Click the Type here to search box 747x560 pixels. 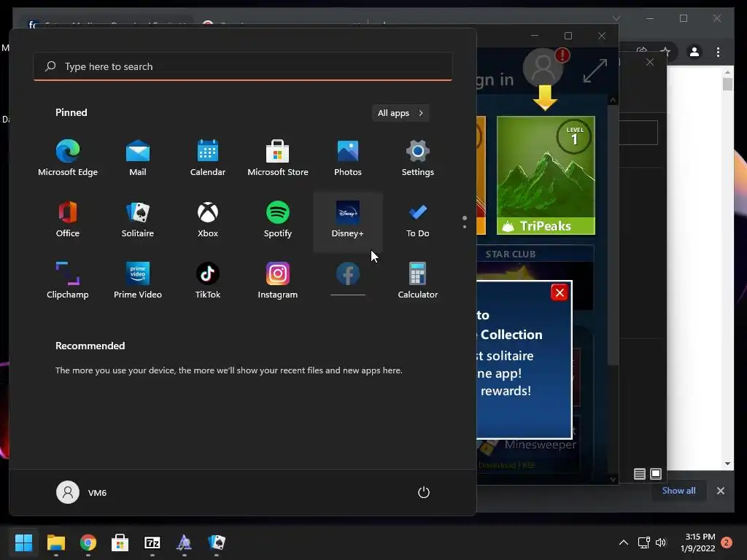242,66
